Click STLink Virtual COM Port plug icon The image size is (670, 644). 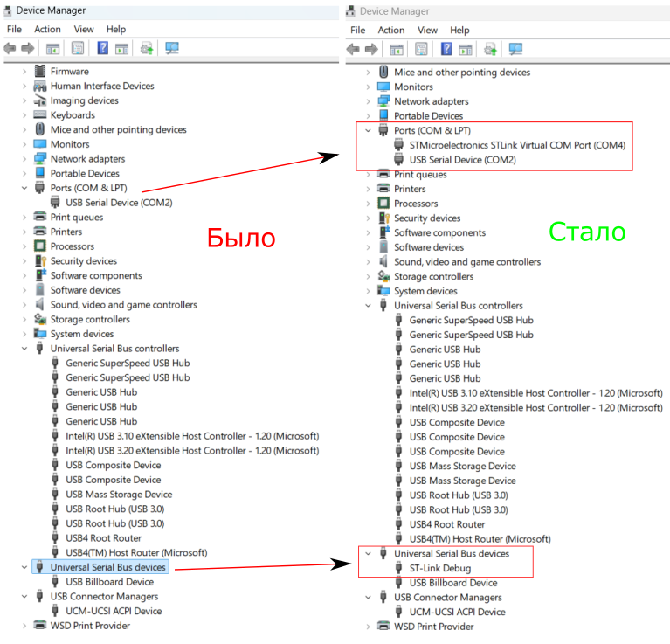[x=398, y=145]
